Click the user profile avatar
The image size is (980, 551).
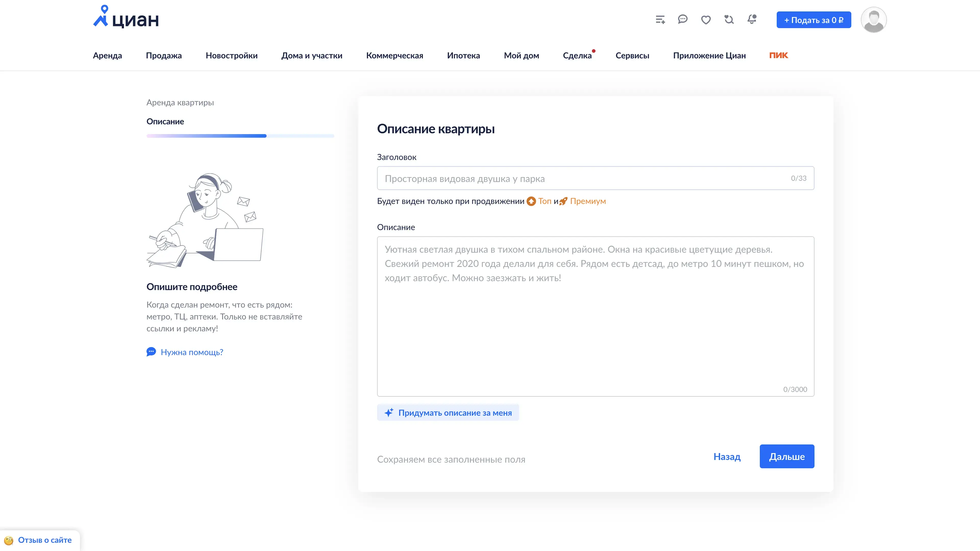(874, 20)
